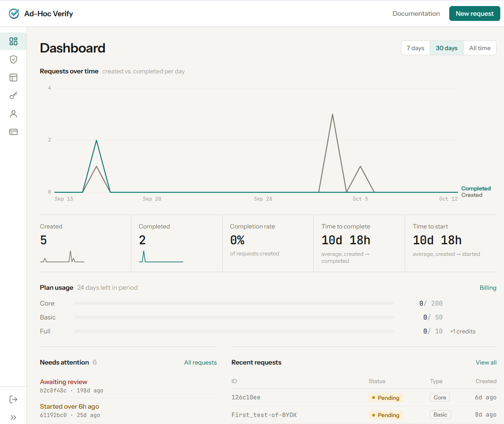
Task: Click the Needs attention heading
Action: [x=65, y=362]
